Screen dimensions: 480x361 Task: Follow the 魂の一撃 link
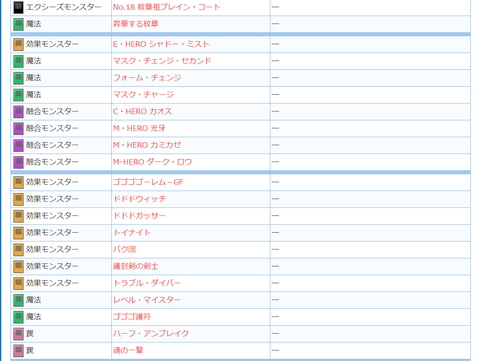(128, 350)
